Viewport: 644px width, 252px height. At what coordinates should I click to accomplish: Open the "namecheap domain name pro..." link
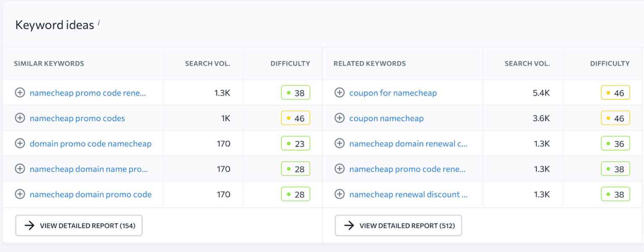(89, 169)
